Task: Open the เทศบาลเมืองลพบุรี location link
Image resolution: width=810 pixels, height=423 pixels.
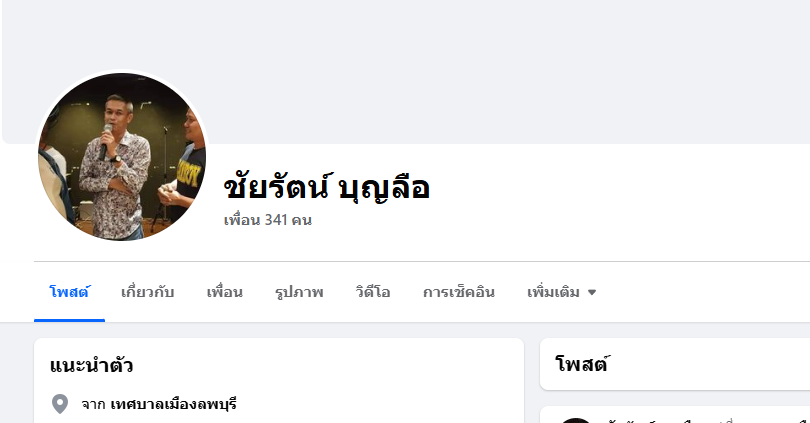Action: 174,404
